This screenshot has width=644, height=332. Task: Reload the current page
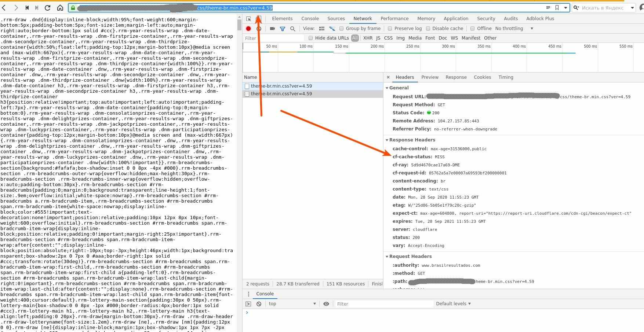(x=47, y=8)
